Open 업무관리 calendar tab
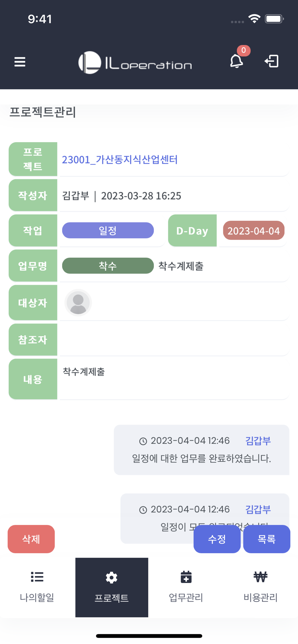Image resolution: width=298 pixels, height=644 pixels. click(186, 587)
